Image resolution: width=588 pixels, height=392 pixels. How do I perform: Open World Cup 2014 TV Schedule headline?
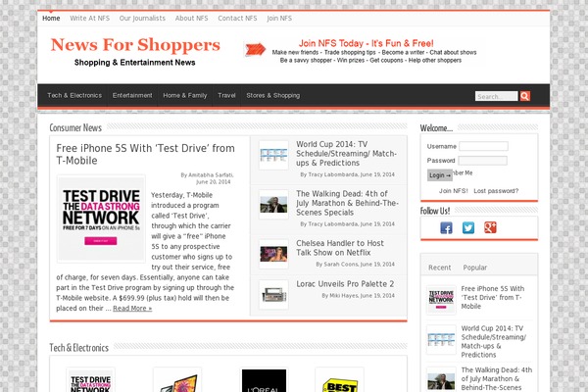click(346, 154)
